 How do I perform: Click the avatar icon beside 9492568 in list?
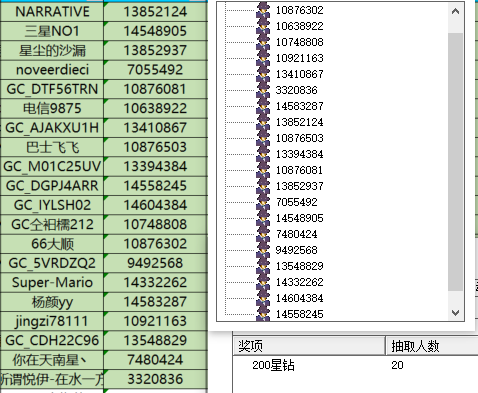[x=263, y=250]
